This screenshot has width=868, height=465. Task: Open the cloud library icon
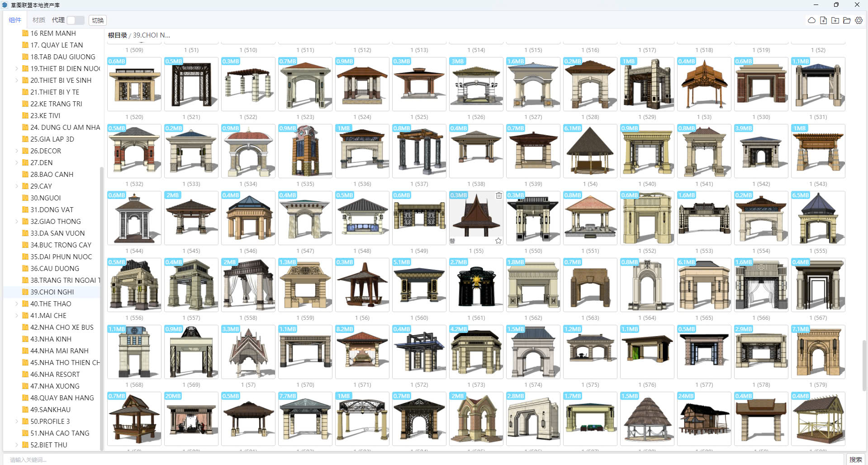tap(811, 20)
